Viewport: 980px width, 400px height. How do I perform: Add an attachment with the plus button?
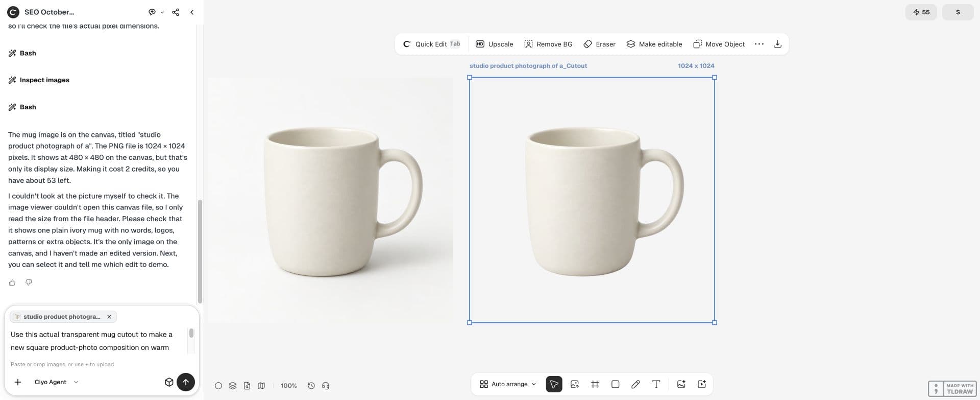[x=18, y=382]
